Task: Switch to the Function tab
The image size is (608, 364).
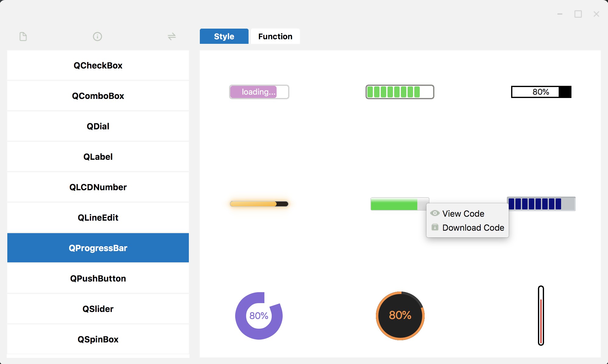Action: coord(275,36)
